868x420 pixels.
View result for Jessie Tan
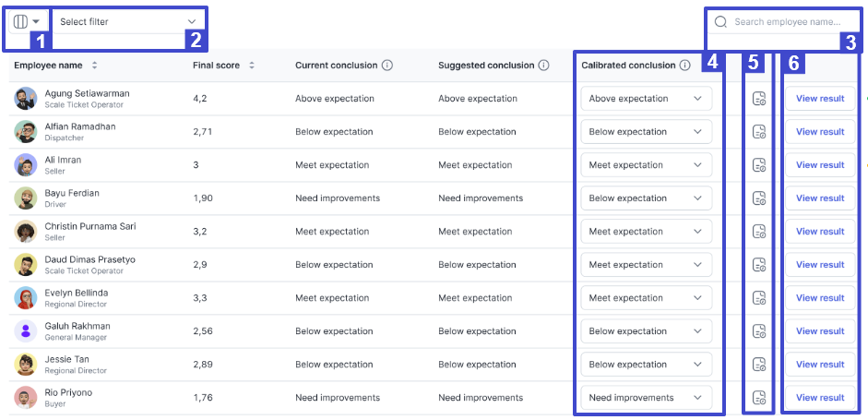click(x=820, y=365)
